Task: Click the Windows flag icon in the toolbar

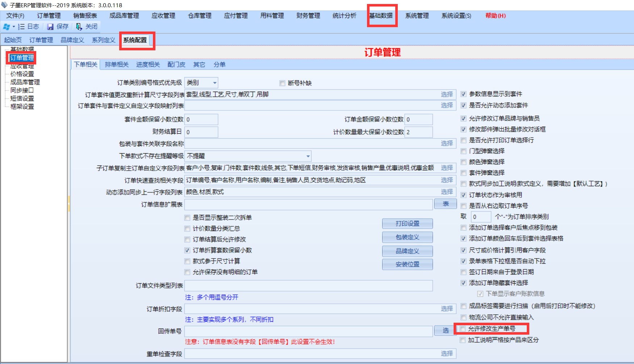Action: coord(7,26)
